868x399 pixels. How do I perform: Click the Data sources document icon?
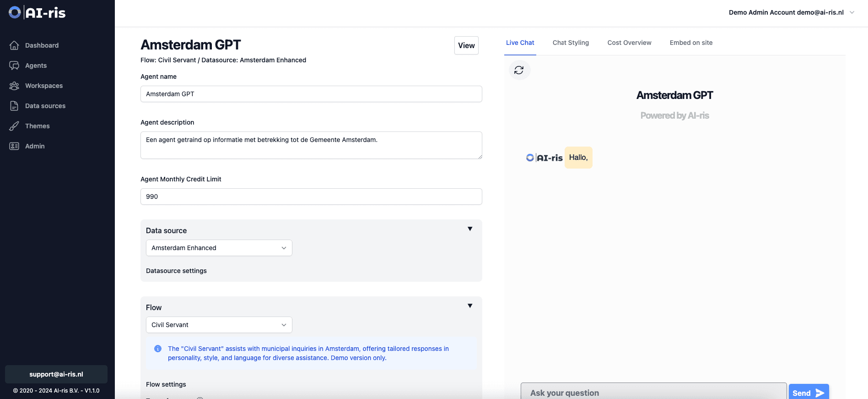(14, 106)
